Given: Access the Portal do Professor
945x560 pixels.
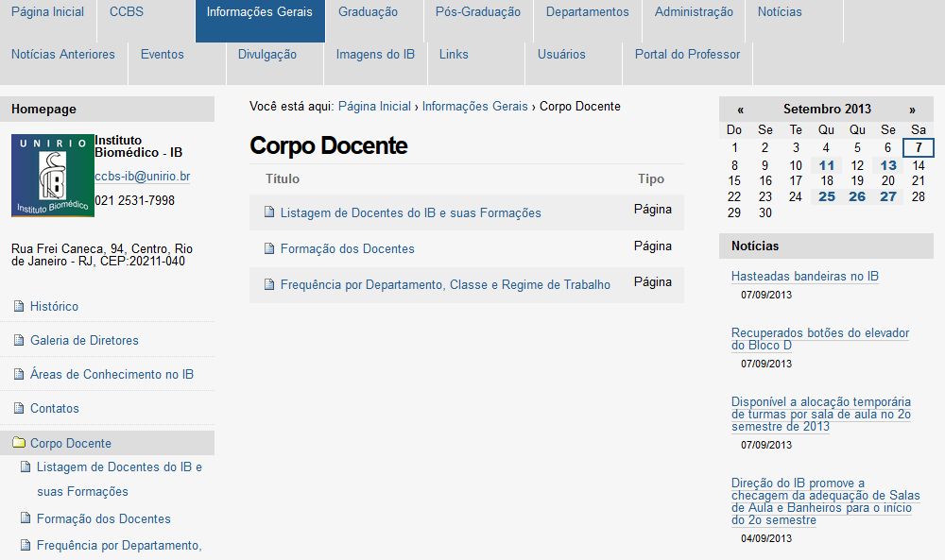Looking at the screenshot, I should click(687, 54).
